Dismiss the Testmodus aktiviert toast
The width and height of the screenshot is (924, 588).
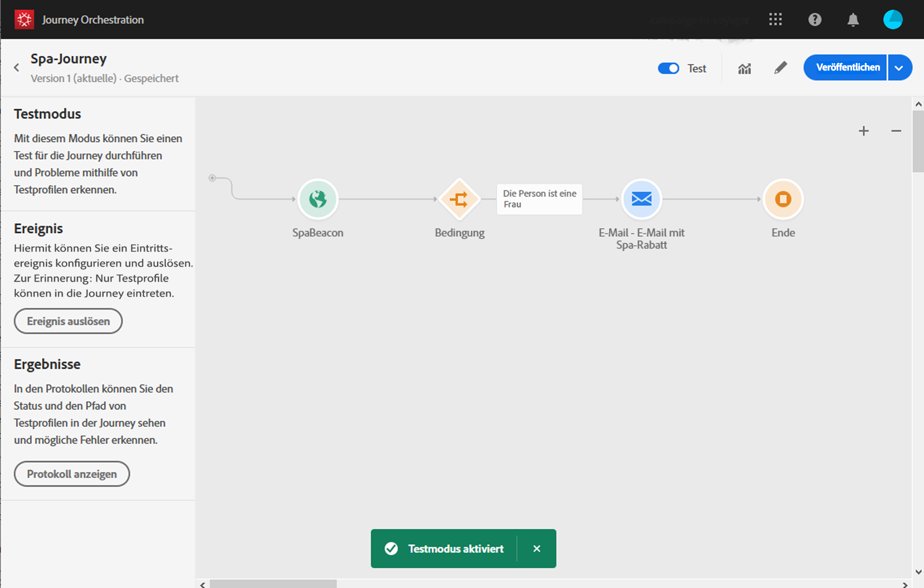tap(536, 549)
